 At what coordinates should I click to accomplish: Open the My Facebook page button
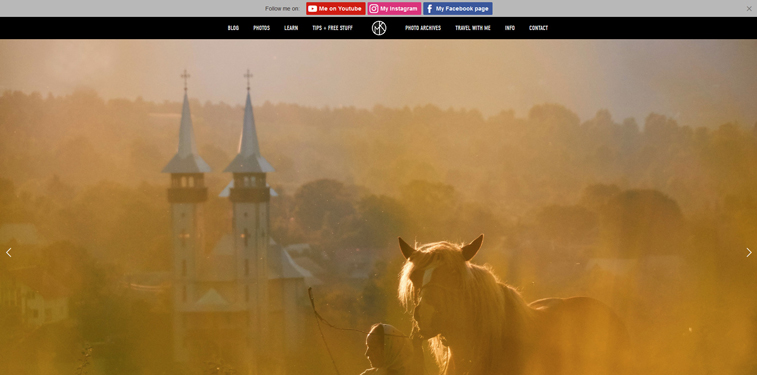coord(458,9)
